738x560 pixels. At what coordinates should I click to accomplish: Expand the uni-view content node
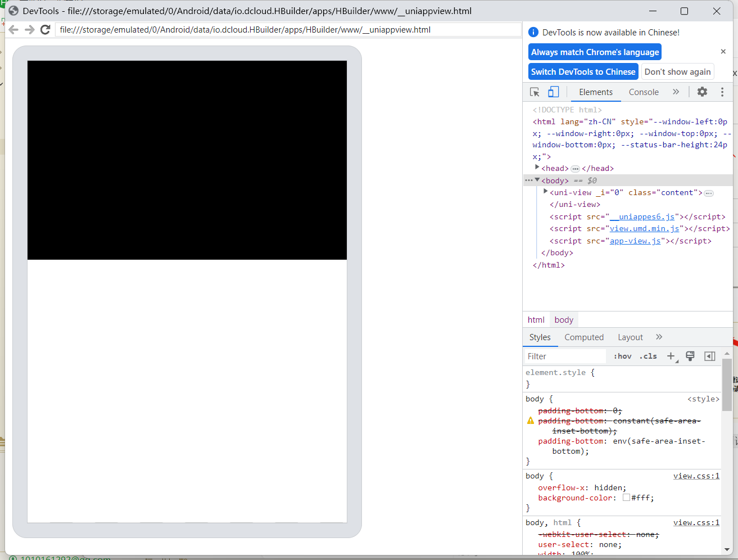[x=545, y=192]
